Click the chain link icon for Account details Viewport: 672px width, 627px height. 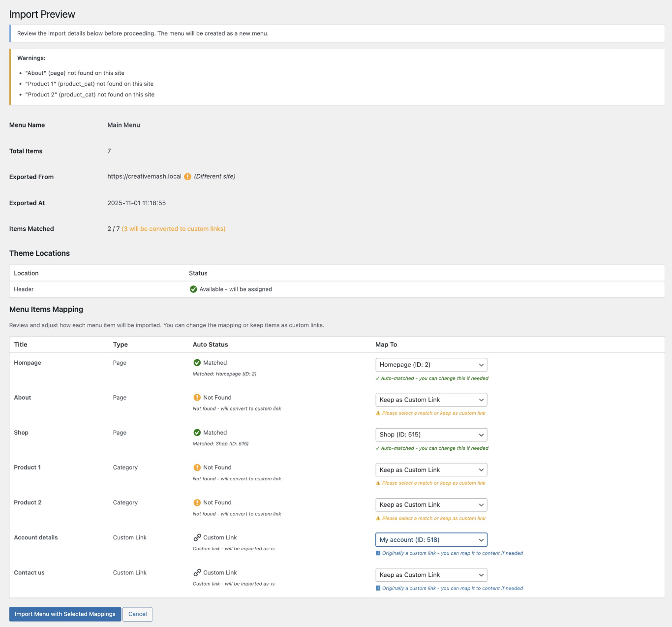click(197, 537)
